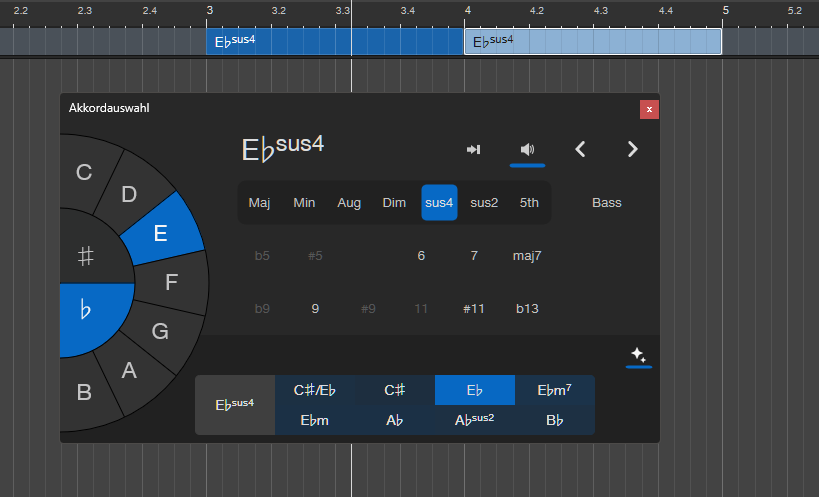
Task: Pick the A♭sus2 suggested chord
Action: 475,420
